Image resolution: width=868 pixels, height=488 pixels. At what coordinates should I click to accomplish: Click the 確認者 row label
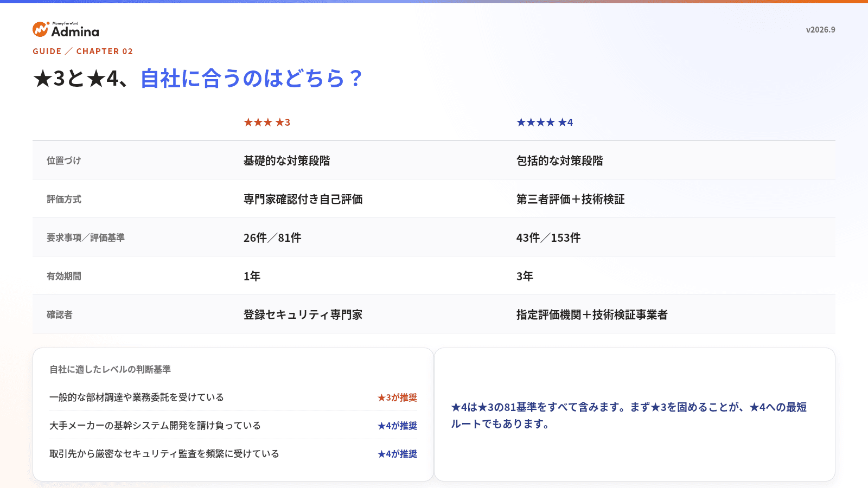(x=59, y=314)
